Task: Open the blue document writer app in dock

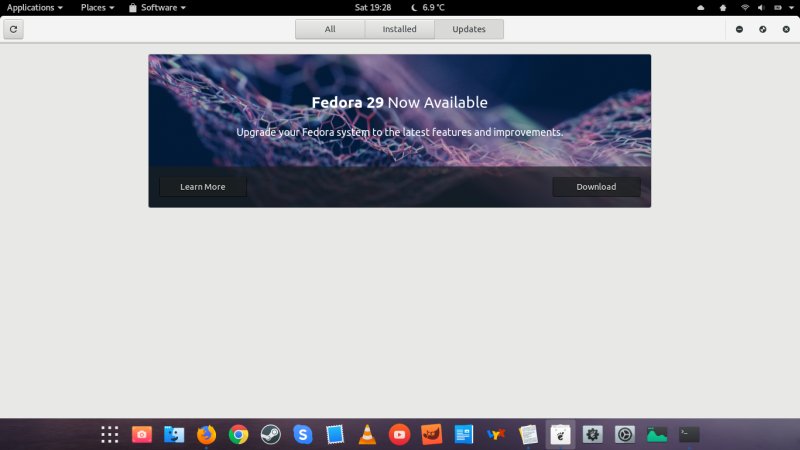Action: (464, 435)
